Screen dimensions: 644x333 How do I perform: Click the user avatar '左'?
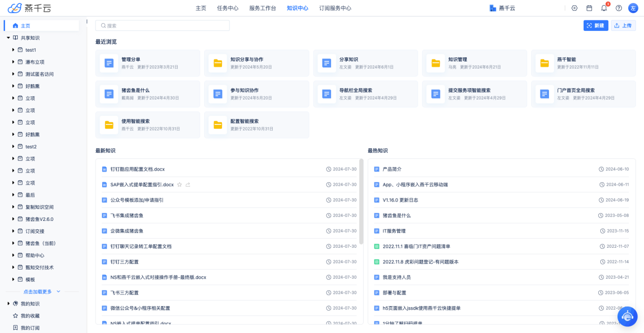pos(633,8)
